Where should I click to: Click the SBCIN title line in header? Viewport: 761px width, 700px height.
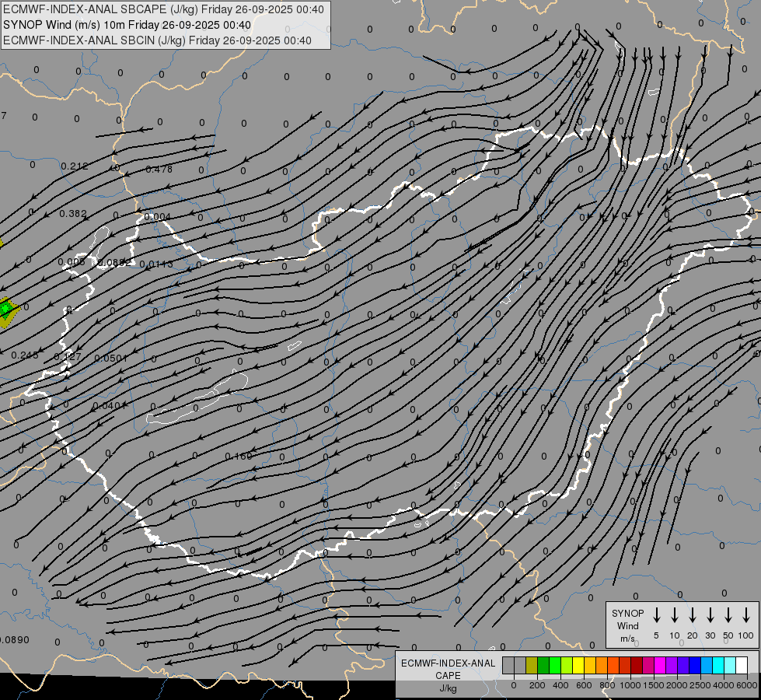coord(157,40)
